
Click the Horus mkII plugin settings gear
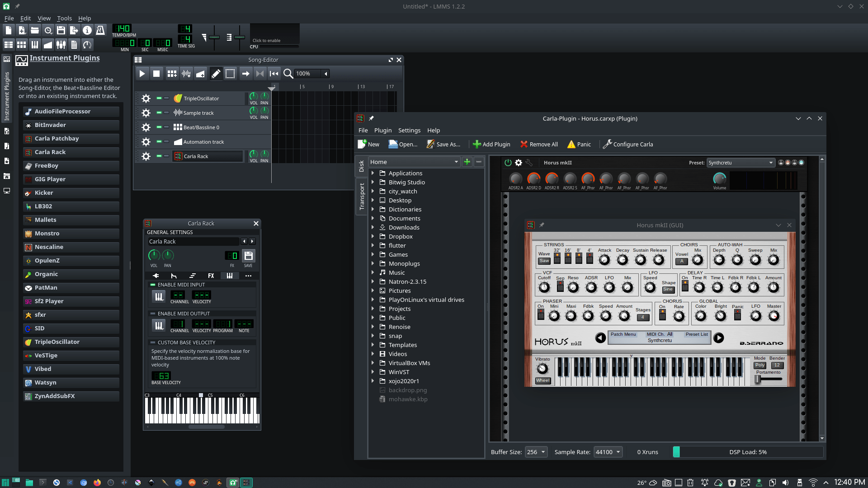point(519,163)
